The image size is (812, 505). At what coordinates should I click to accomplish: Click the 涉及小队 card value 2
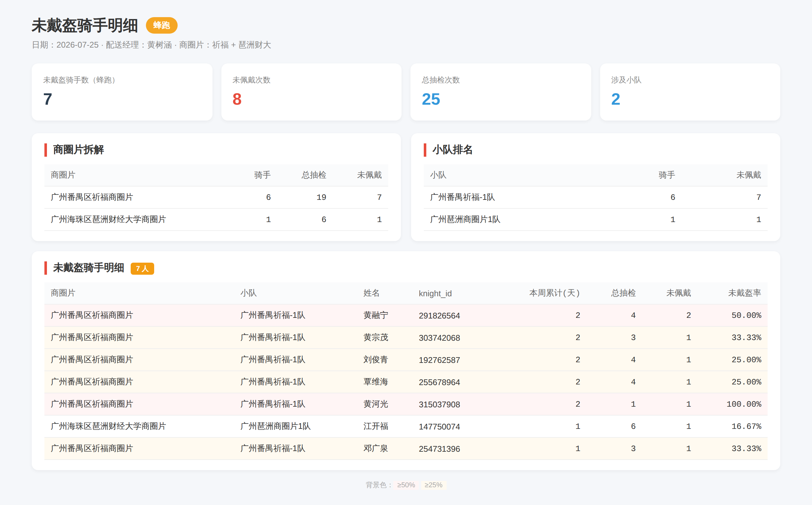point(616,99)
